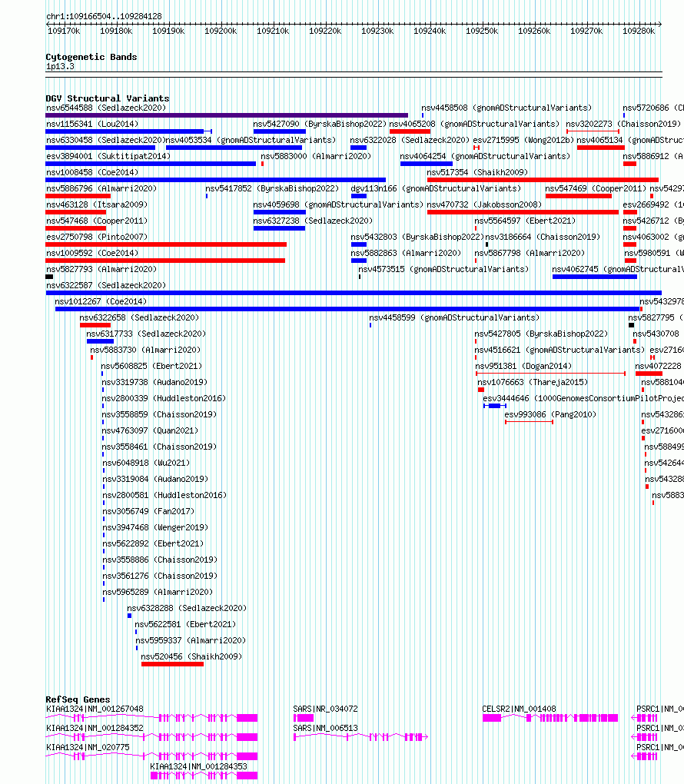The width and height of the screenshot is (684, 784).
Task: Click CELSR2|NM_001408 gene label
Action: click(519, 709)
